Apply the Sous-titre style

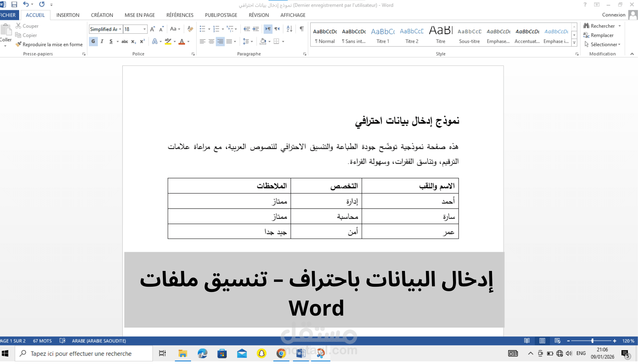tap(469, 35)
